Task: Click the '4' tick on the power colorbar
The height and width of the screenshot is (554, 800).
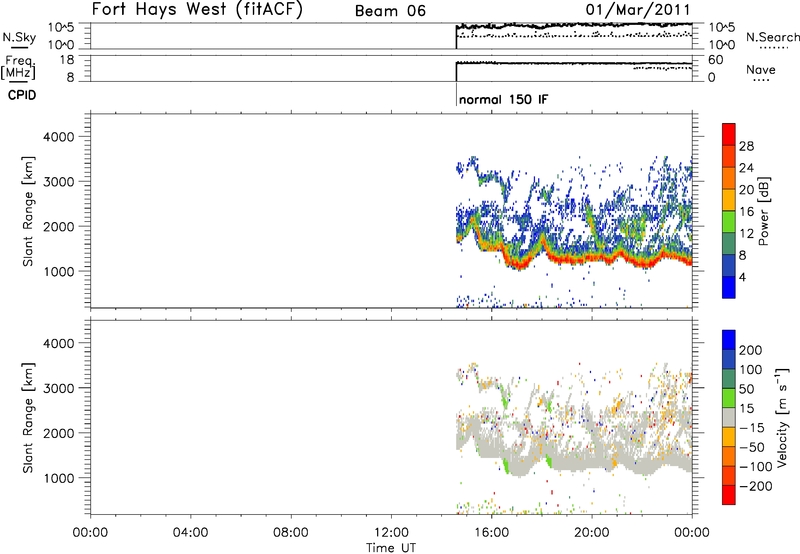Action: point(742,277)
